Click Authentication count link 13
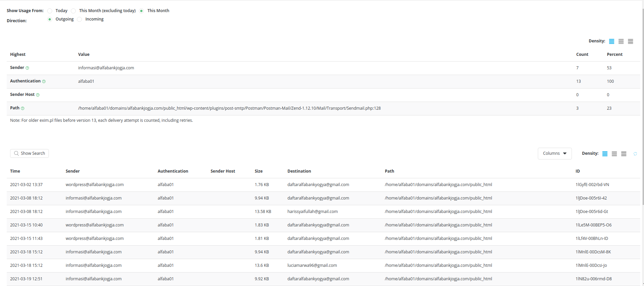 click(x=579, y=81)
